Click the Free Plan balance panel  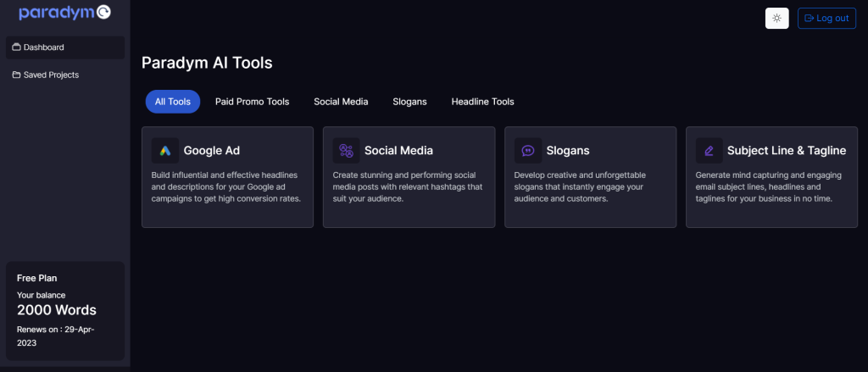[65, 311]
